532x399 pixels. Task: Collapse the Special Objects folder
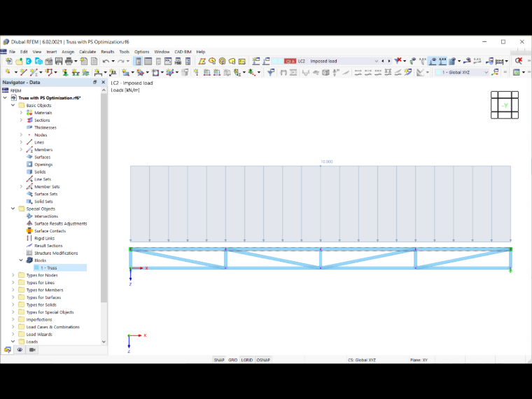coord(13,209)
